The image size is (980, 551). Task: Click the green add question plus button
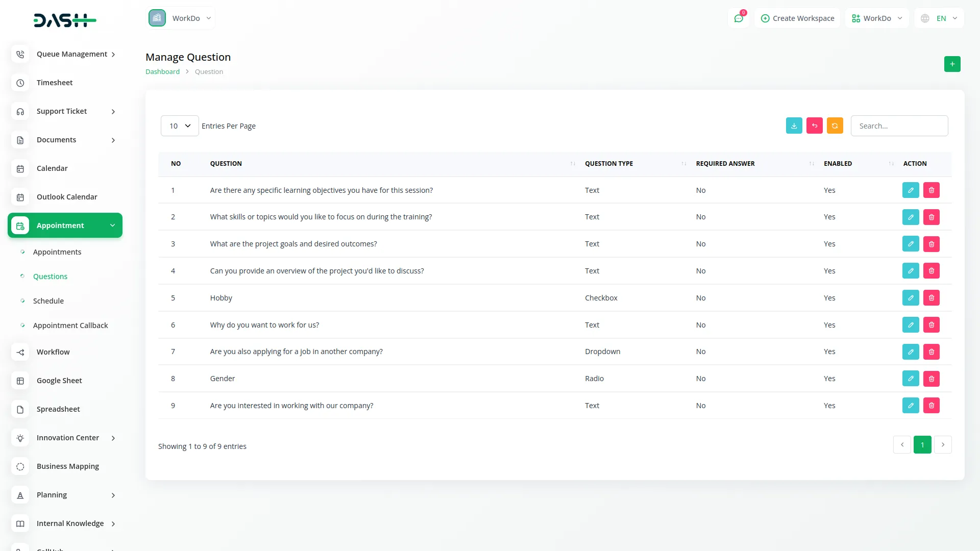(952, 64)
